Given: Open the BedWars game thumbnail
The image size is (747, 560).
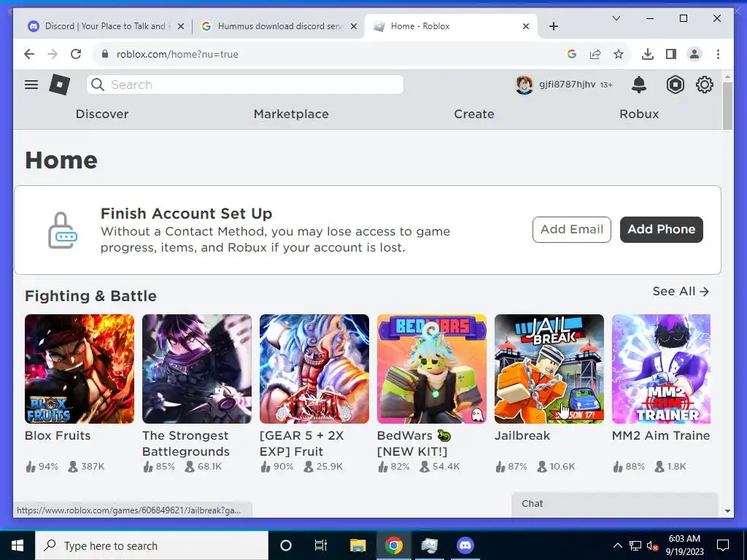Looking at the screenshot, I should [x=432, y=368].
